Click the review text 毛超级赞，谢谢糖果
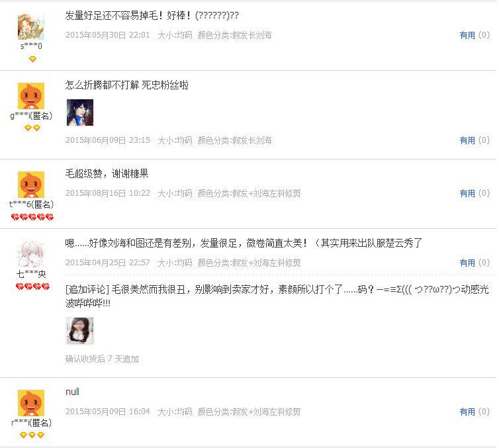This screenshot has height=448, width=499. click(x=107, y=173)
